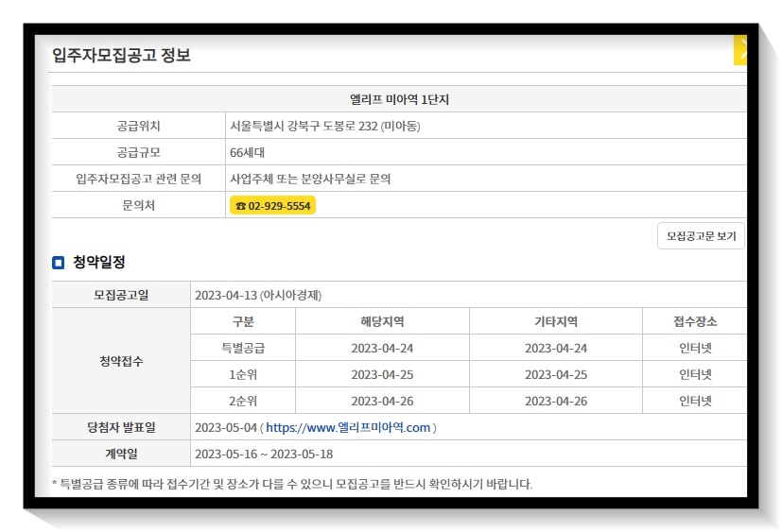
Task: Click the 계약일 row header
Action: click(x=121, y=454)
